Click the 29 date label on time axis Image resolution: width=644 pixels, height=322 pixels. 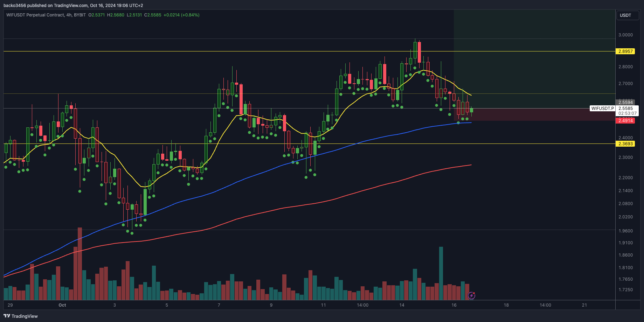click(10, 305)
